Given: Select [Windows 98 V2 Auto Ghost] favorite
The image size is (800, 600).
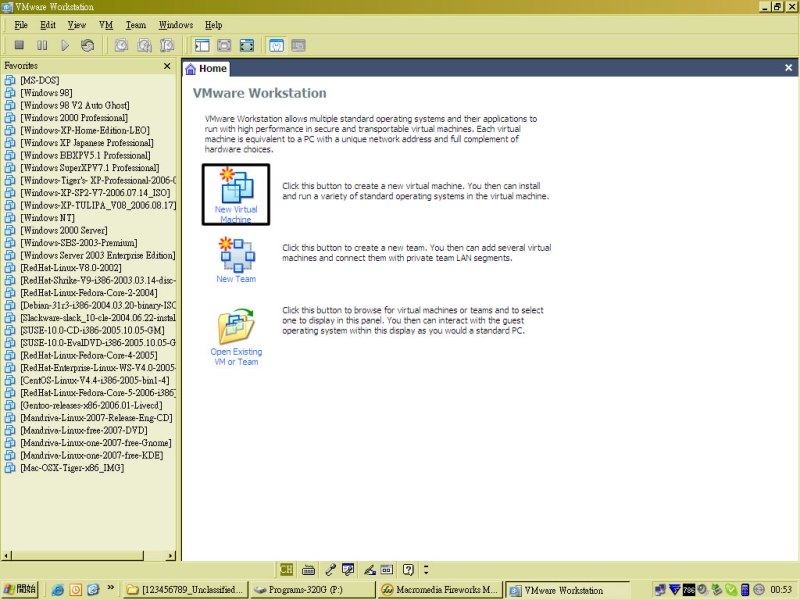Looking at the screenshot, I should coord(74,105).
